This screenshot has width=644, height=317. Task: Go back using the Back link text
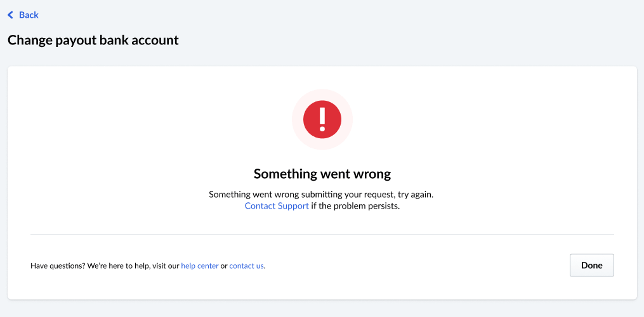[x=29, y=15]
